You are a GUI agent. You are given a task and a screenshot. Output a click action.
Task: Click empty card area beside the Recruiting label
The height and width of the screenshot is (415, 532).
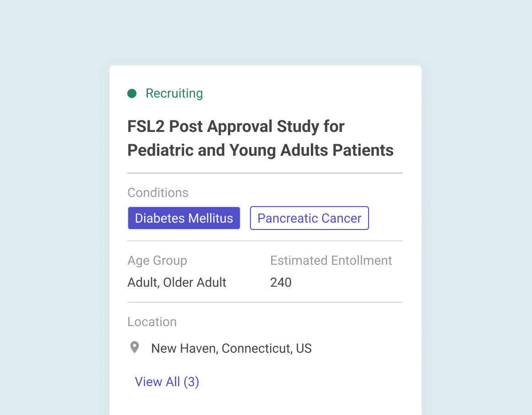pos(305,93)
